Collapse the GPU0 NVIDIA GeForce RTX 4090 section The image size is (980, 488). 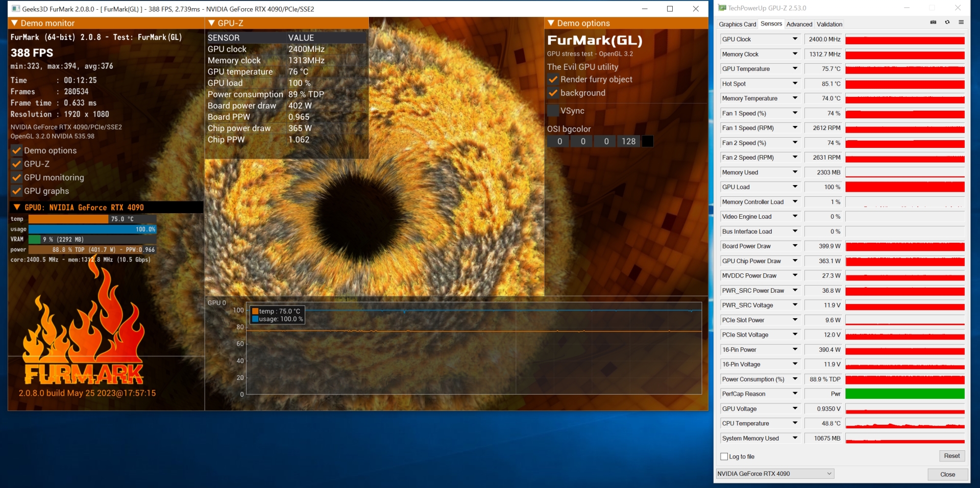tap(17, 208)
